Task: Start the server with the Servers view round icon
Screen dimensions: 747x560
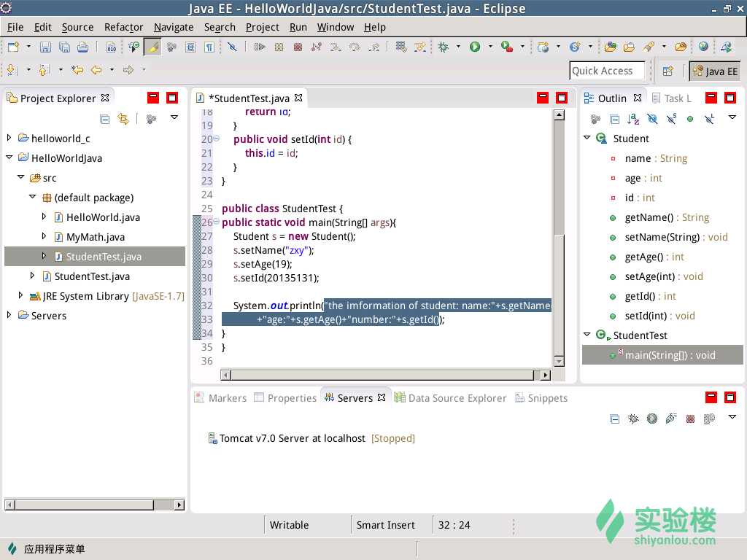Action: [652, 419]
